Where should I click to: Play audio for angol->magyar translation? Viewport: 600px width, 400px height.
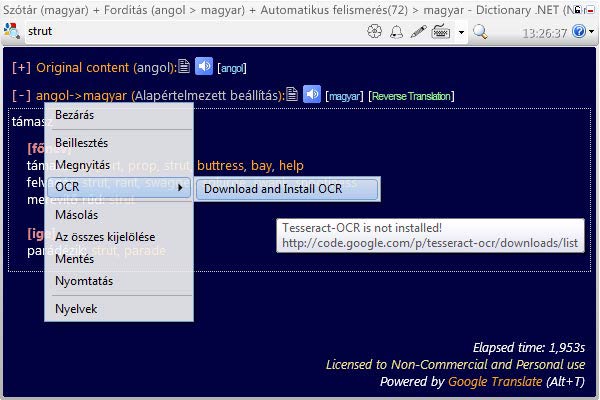(312, 95)
